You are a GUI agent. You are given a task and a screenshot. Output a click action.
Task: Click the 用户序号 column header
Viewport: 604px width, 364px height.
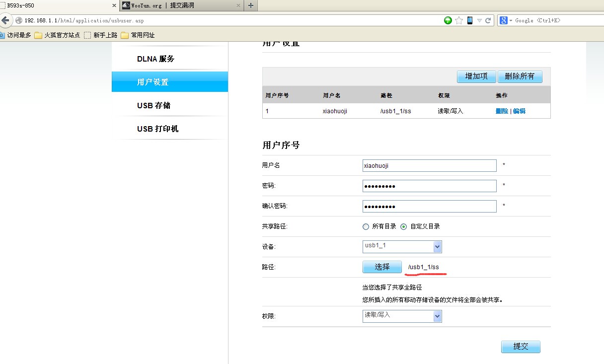[x=277, y=95]
